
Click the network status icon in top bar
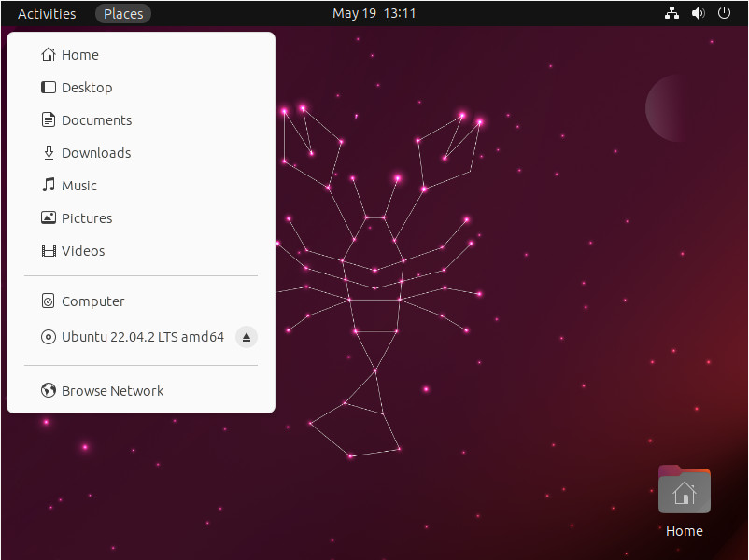point(671,13)
